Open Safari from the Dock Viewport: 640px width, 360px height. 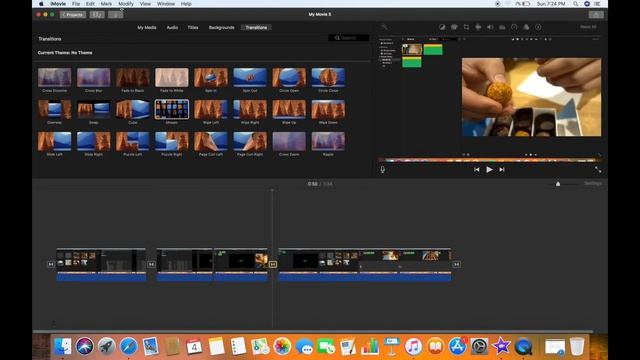[128, 347]
